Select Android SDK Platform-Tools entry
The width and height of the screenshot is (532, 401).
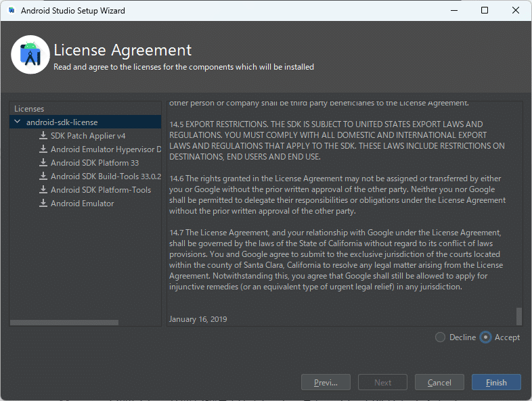pos(101,190)
